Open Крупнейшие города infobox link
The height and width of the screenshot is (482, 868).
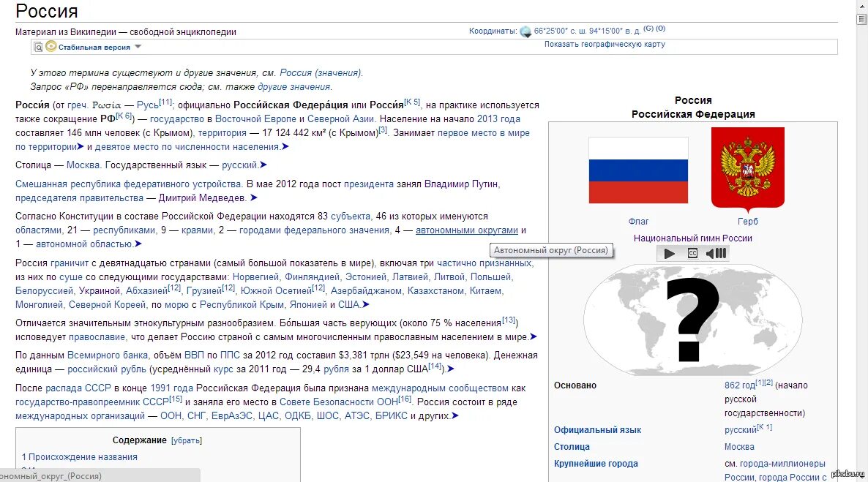pos(596,464)
